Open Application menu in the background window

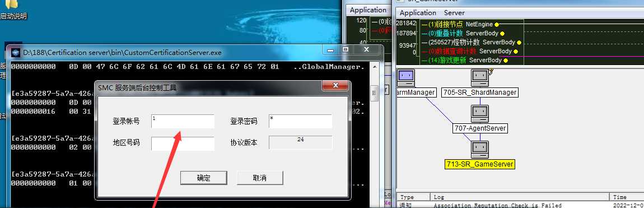click(x=368, y=10)
